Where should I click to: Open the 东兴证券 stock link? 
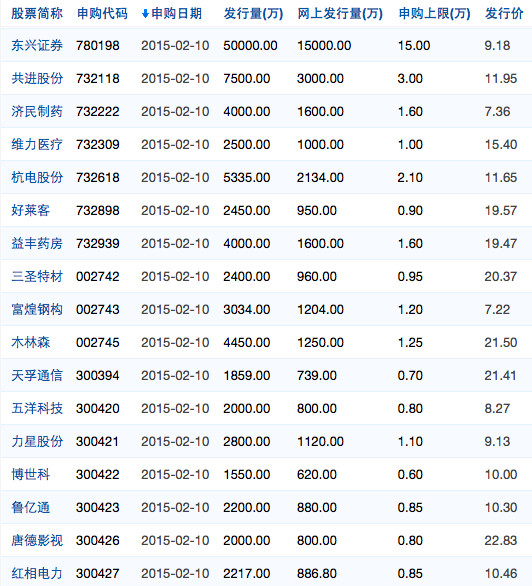(x=37, y=46)
